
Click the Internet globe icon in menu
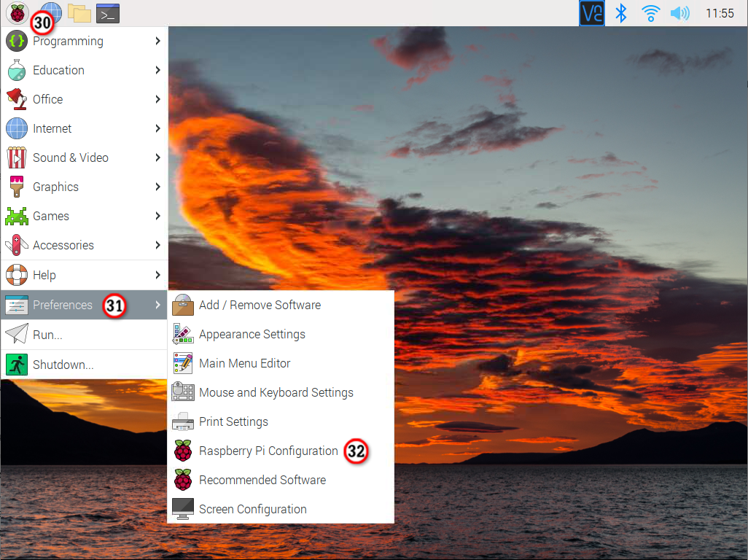pyautogui.click(x=17, y=128)
